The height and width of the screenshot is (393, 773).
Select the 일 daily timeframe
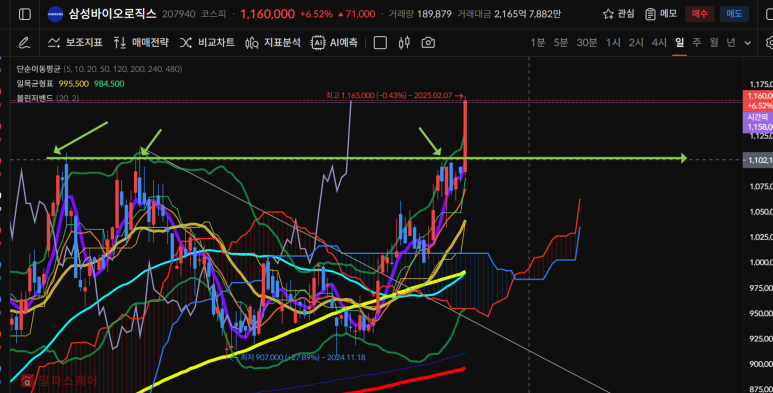click(x=679, y=43)
